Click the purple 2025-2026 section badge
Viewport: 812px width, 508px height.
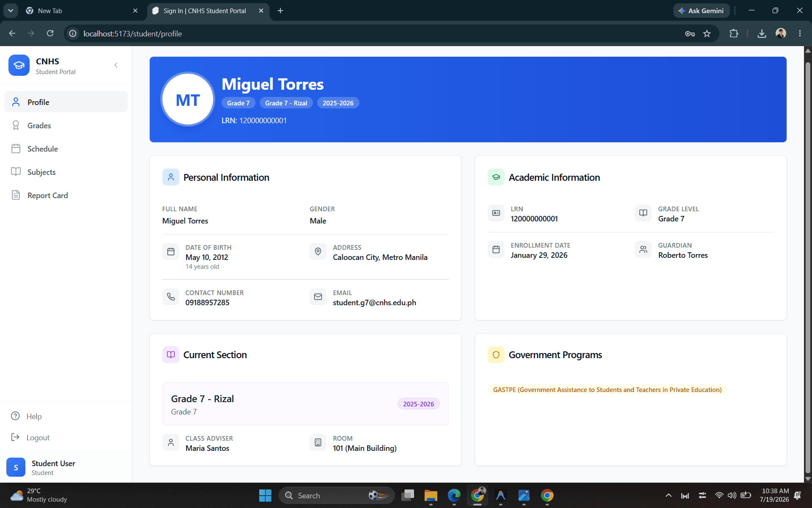tap(418, 404)
